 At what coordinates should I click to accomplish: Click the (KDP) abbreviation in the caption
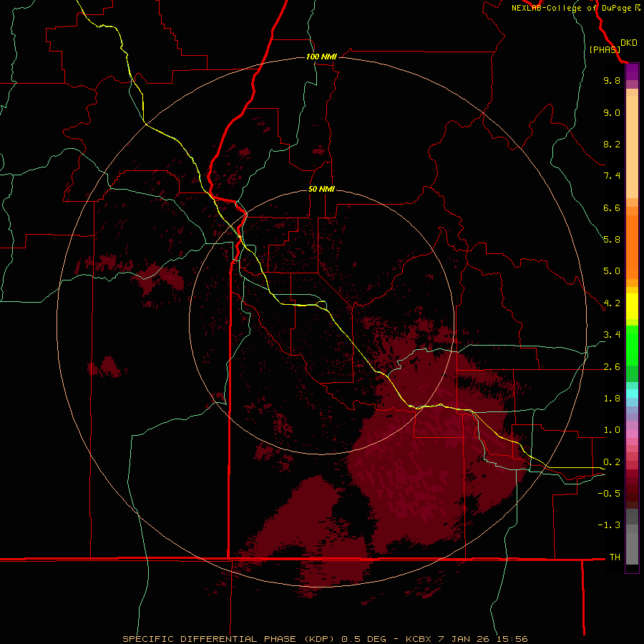tap(321, 639)
